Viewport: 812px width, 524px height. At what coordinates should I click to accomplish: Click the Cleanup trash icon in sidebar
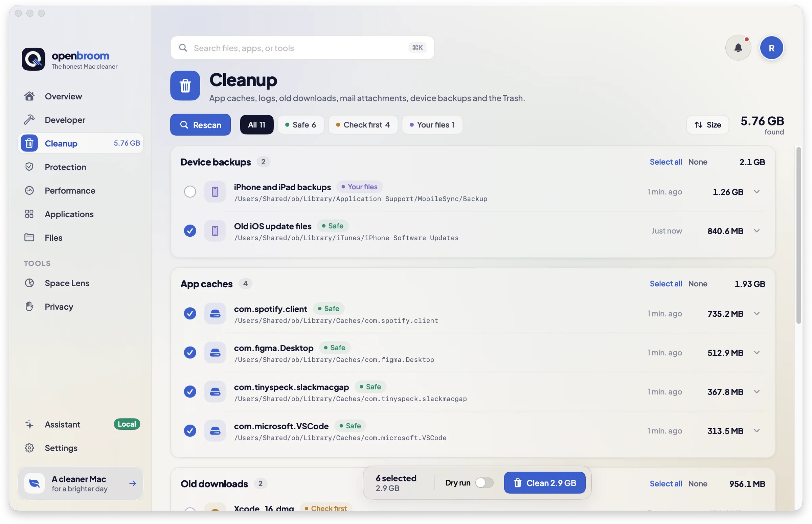(x=29, y=143)
